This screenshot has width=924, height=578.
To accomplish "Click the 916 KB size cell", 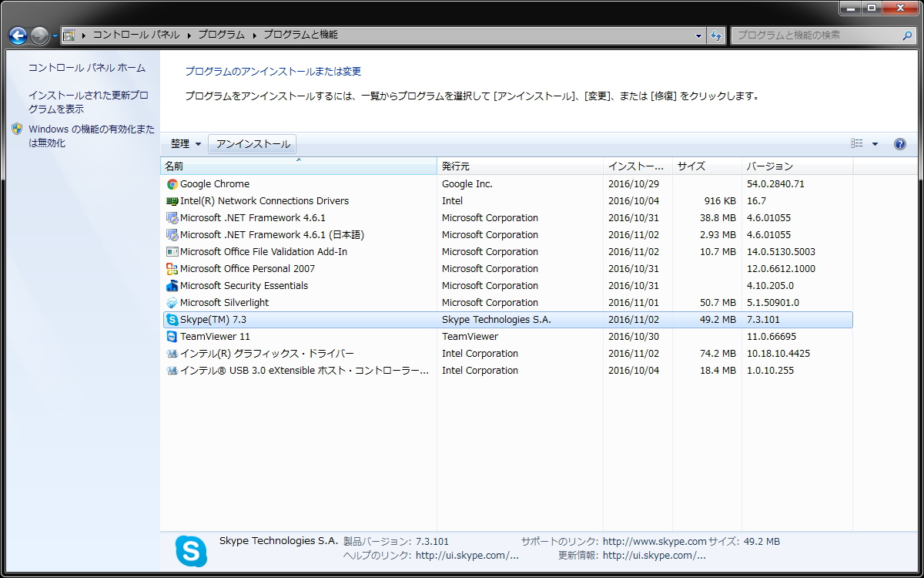I will 720,201.
